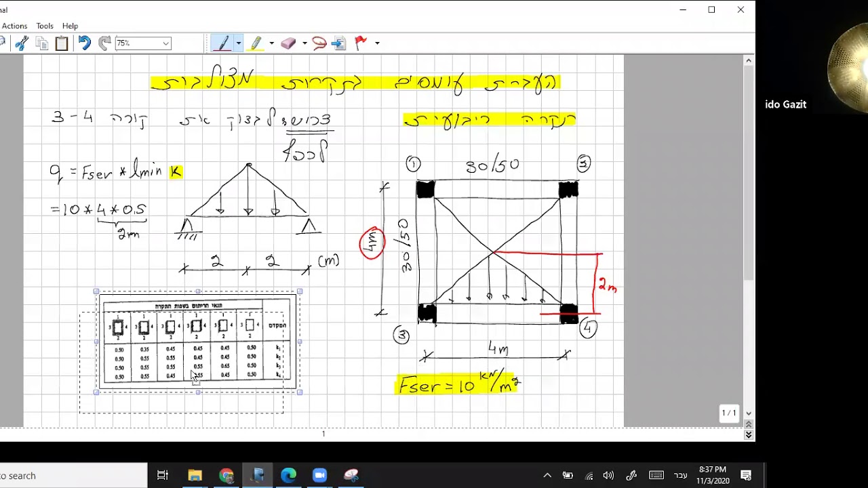Open Microsoft Edge from taskbar
The width and height of the screenshot is (868, 488).
click(289, 476)
